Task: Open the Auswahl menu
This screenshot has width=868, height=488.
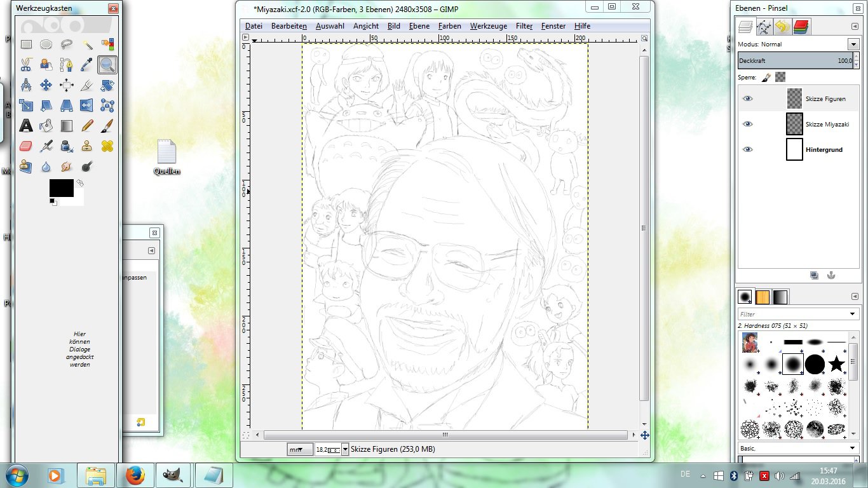Action: point(330,26)
